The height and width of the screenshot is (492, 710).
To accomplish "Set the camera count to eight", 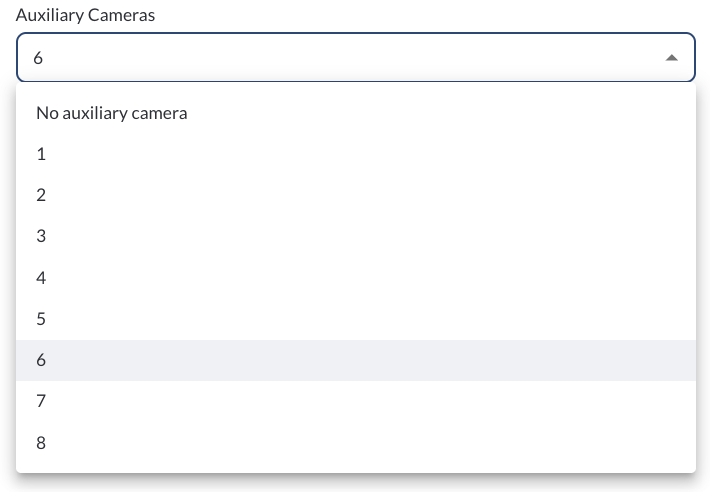I will pyautogui.click(x=356, y=443).
